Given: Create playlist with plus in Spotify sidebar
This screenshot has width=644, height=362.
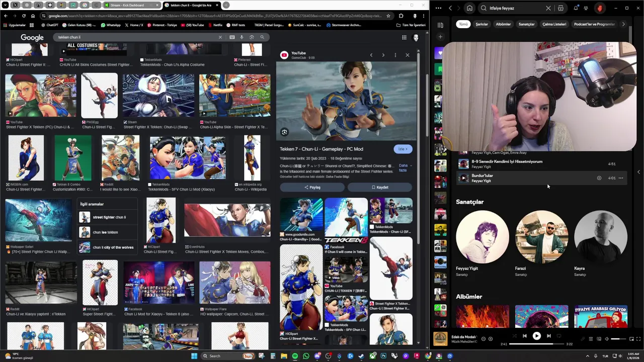Looking at the screenshot, I should tap(440, 37).
